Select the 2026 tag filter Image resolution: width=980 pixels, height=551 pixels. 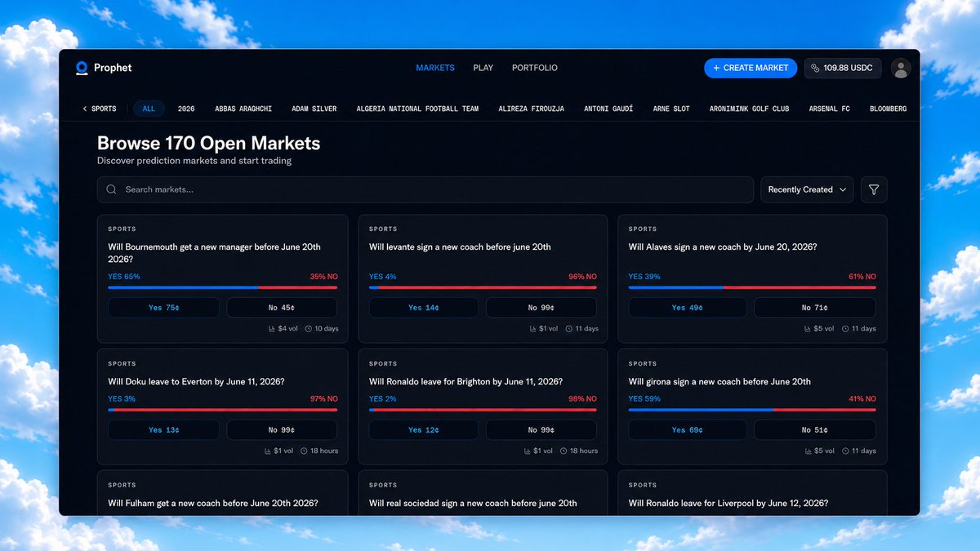(186, 109)
